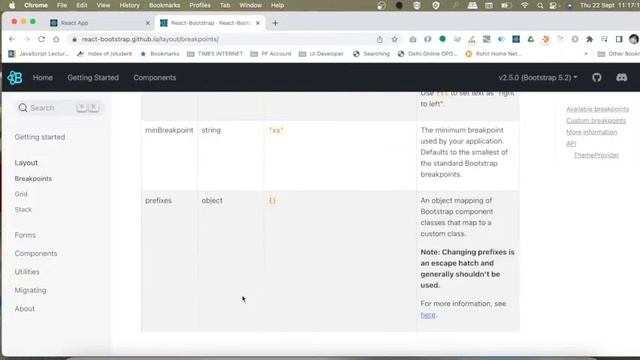Open the Window menu
The image size is (640, 360).
click(250, 5)
